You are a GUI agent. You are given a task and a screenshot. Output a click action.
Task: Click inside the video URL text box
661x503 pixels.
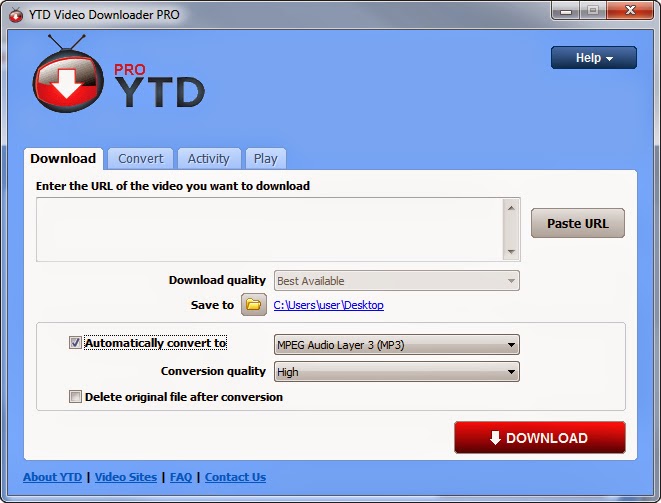270,229
